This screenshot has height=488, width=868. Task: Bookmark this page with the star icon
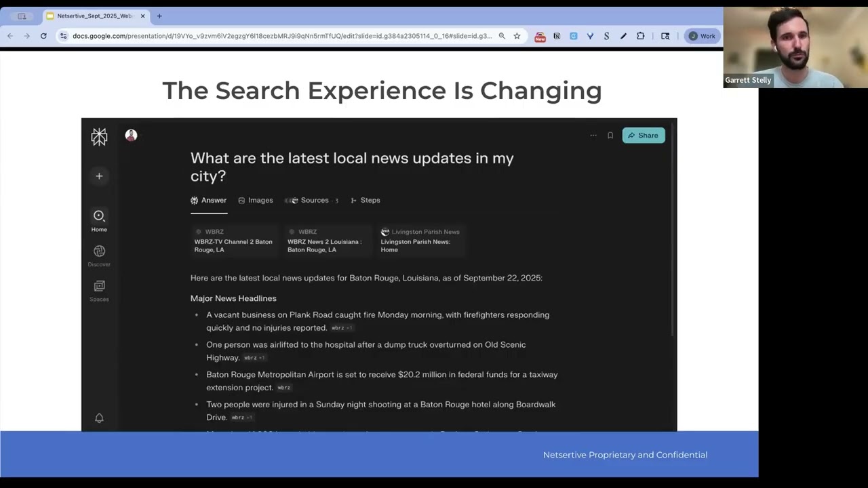coord(517,36)
